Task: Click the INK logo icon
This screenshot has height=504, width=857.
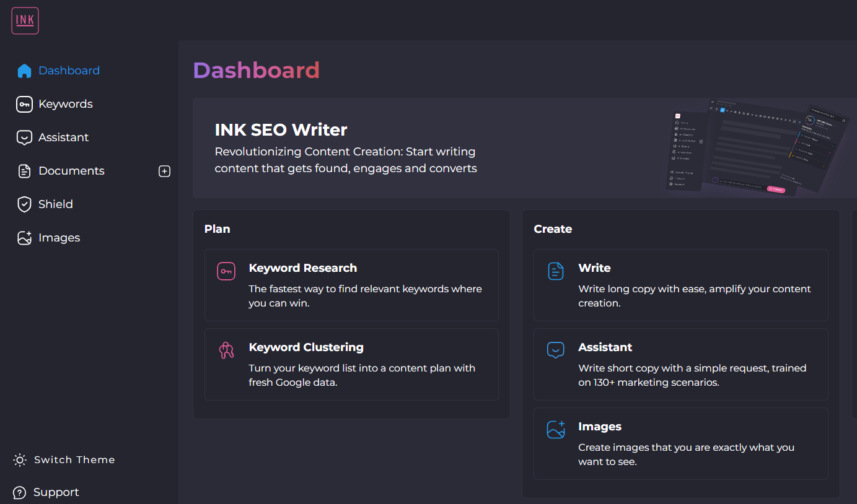Action: [25, 20]
